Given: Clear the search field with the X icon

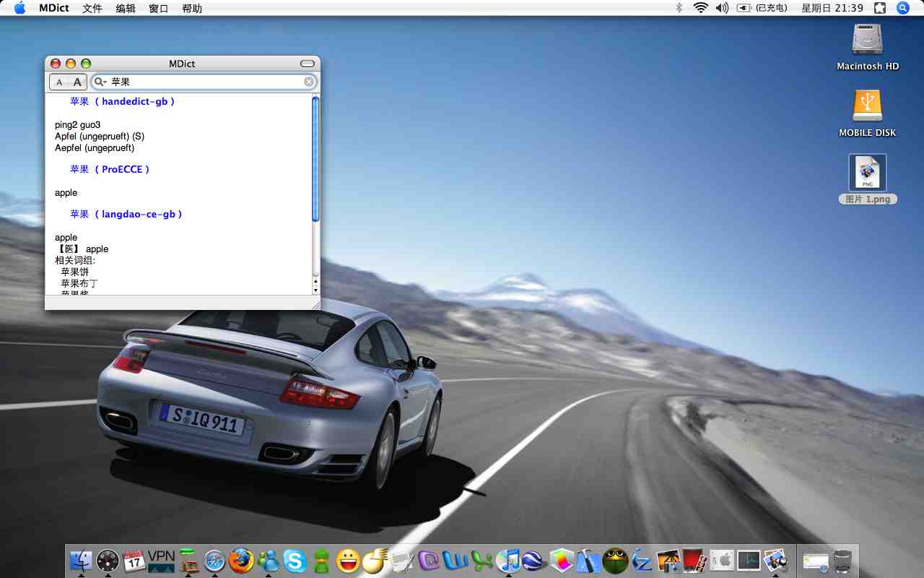Looking at the screenshot, I should pos(309,82).
